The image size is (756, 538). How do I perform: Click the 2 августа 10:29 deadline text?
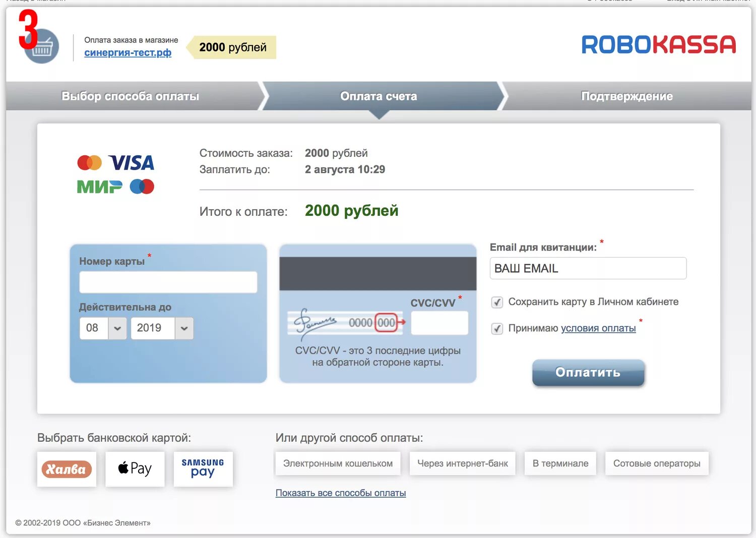pos(345,169)
